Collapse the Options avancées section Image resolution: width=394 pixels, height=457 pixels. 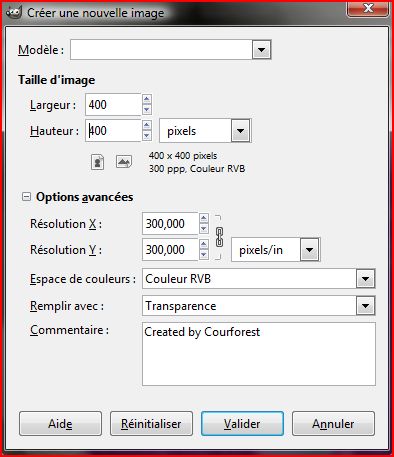tap(26, 197)
